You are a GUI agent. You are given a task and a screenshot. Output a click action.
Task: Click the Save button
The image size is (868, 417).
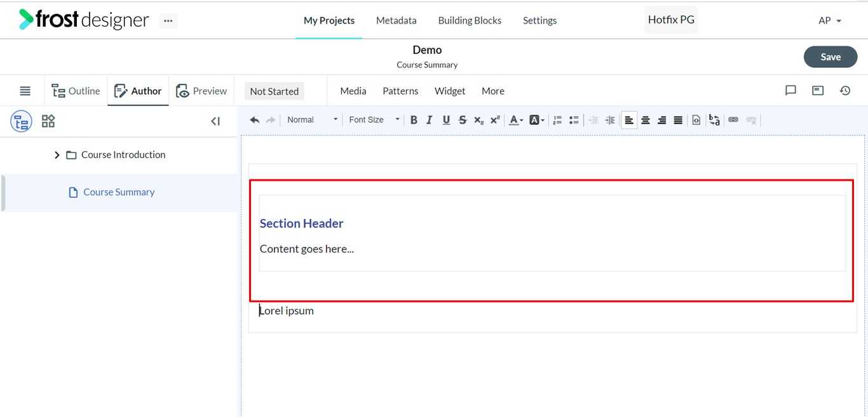831,57
